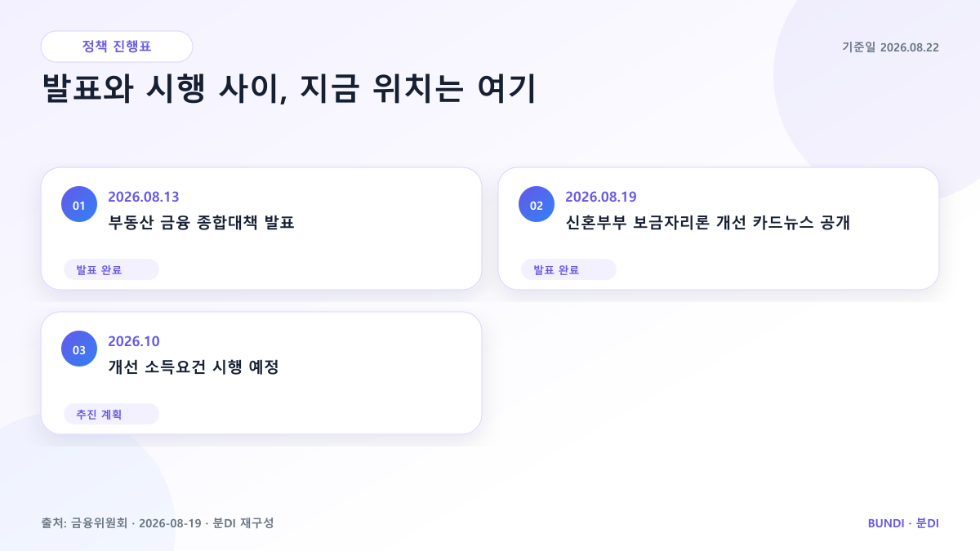
Task: Click the 02 step number circle
Action: pos(537,205)
